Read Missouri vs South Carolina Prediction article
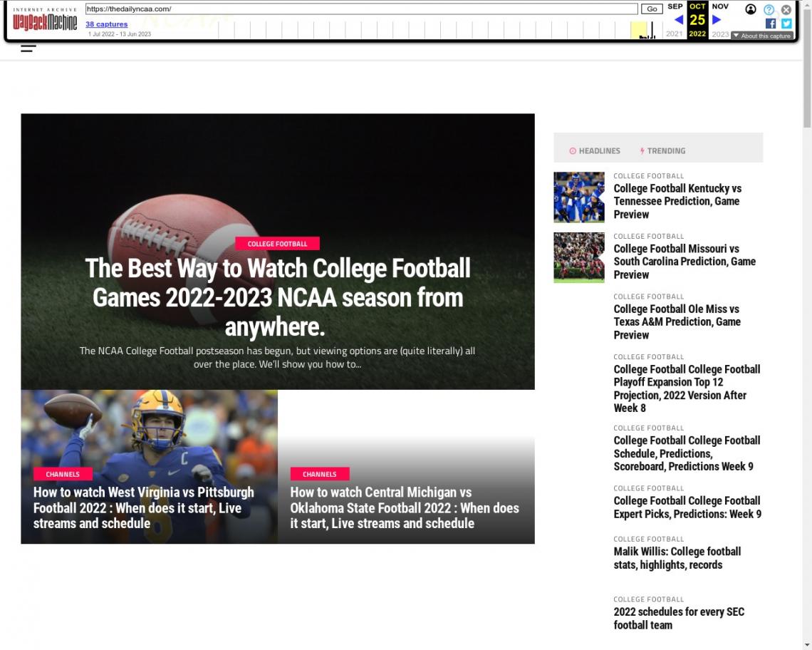This screenshot has height=650, width=812. (x=685, y=262)
